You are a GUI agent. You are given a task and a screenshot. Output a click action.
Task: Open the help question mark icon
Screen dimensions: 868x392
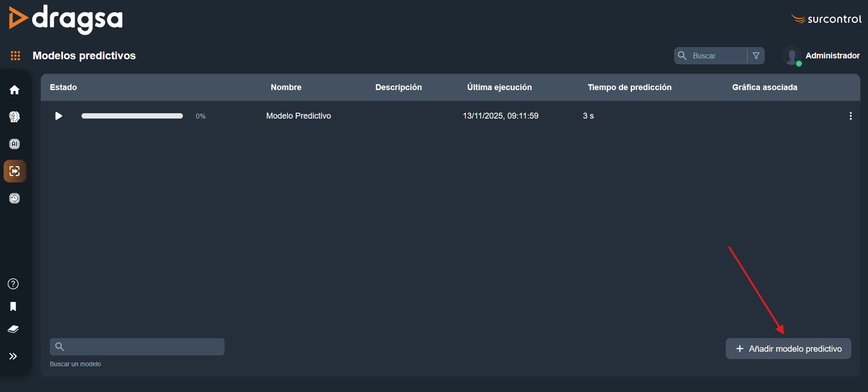point(13,284)
